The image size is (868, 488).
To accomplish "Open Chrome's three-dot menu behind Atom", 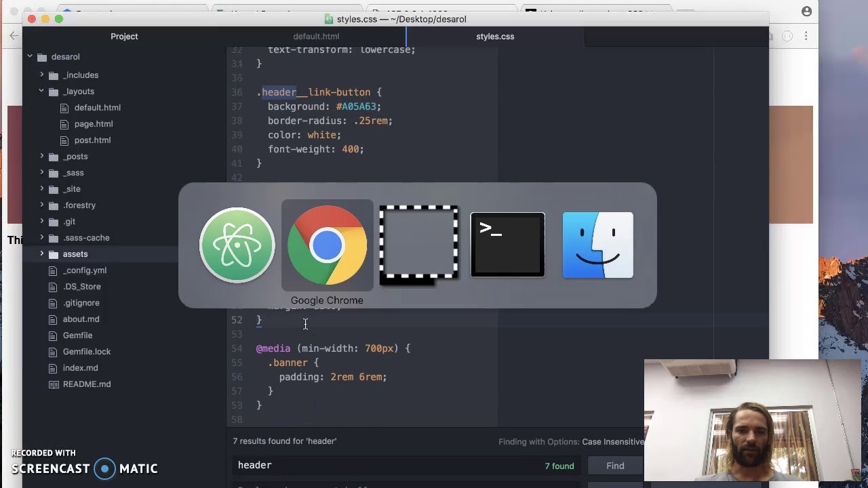I will tap(806, 36).
